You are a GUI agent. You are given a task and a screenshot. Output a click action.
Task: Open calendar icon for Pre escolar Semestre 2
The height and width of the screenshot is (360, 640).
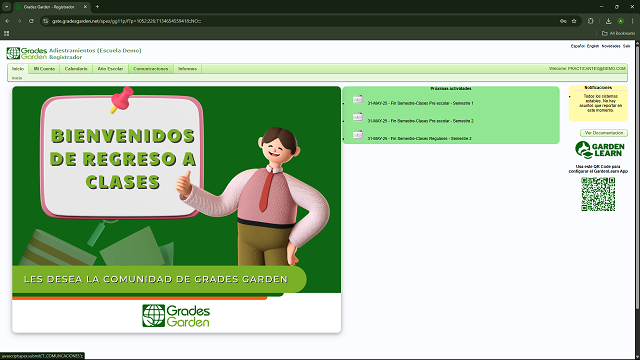[x=358, y=117]
